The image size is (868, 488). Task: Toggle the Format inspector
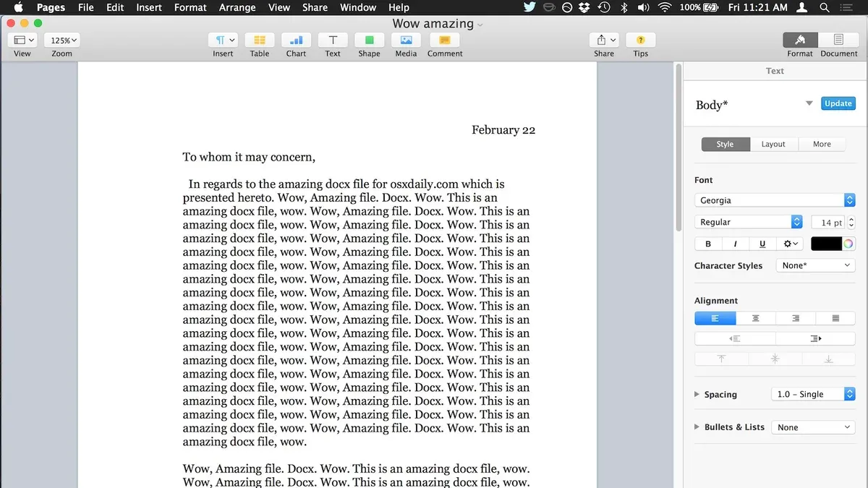(800, 40)
